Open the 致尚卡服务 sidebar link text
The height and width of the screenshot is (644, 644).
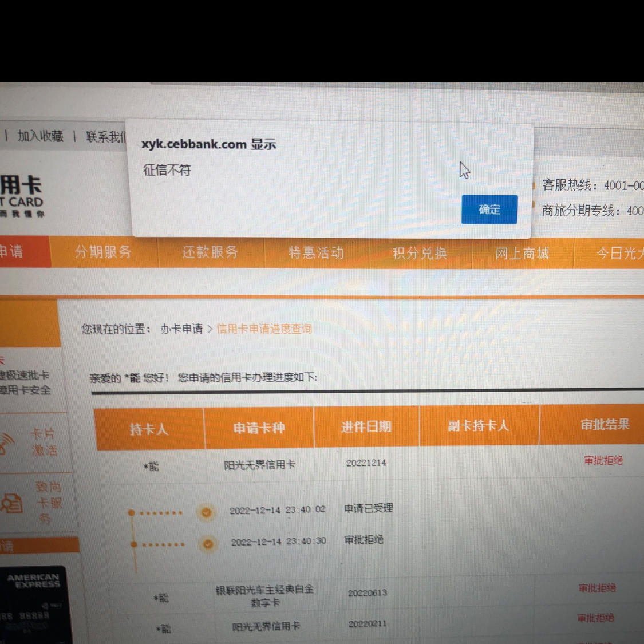point(49,503)
